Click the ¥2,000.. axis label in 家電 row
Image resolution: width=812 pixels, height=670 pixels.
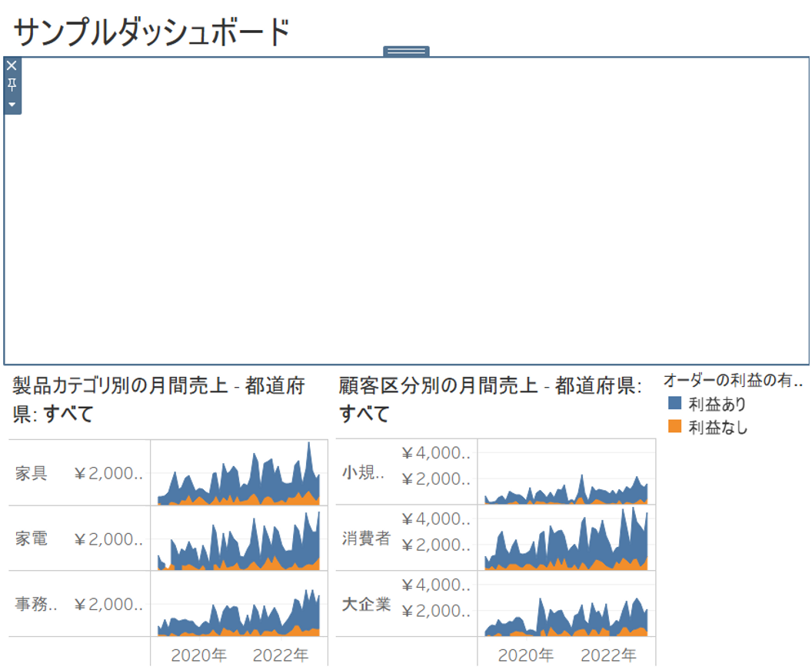click(108, 539)
